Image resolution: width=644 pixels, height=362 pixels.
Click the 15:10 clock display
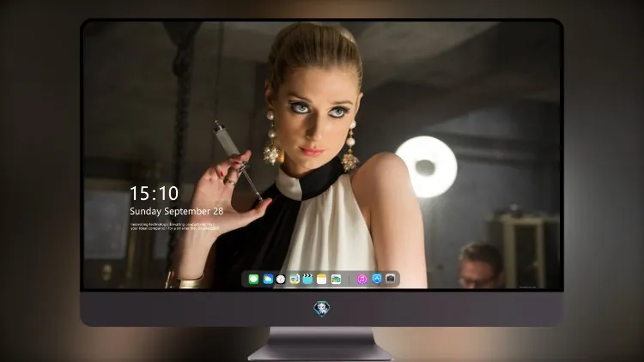pos(155,193)
